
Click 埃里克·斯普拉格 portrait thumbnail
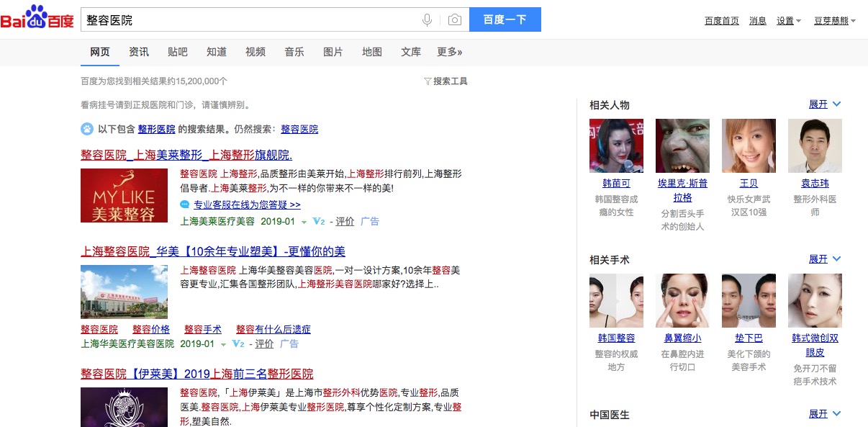click(x=682, y=145)
